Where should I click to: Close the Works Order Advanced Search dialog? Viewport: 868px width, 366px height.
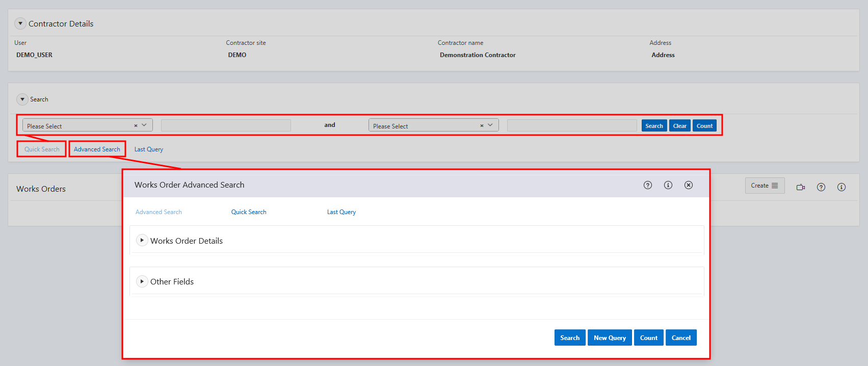688,185
